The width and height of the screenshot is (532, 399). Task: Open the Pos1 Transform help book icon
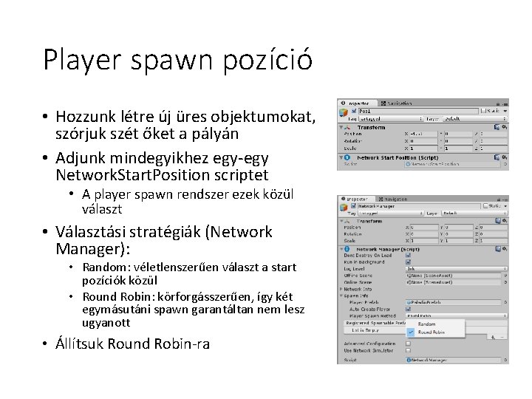pos(497,127)
